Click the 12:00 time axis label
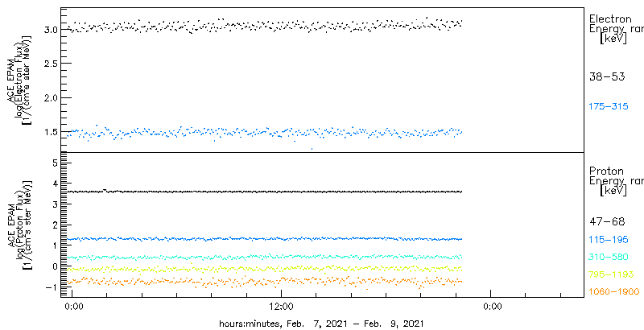 pos(281,306)
